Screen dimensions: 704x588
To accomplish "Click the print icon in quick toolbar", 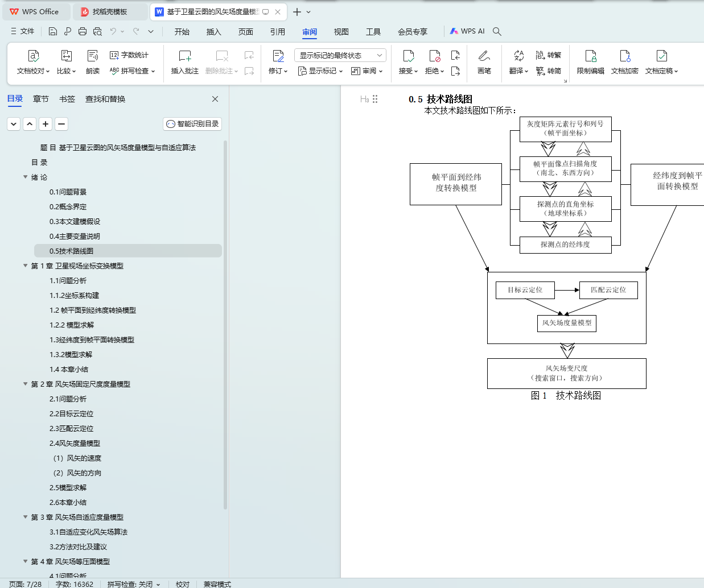I will point(83,31).
